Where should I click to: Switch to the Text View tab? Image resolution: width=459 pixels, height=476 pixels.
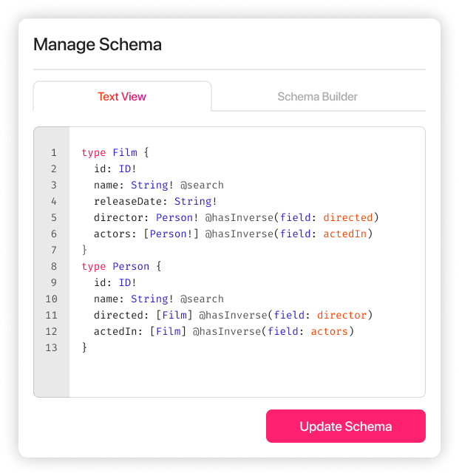coord(122,97)
